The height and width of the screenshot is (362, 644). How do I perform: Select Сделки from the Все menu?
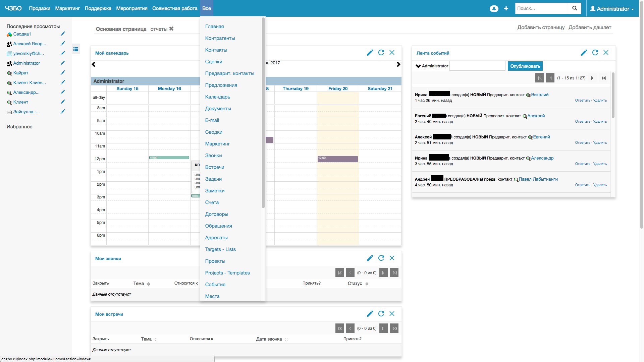tap(214, 62)
